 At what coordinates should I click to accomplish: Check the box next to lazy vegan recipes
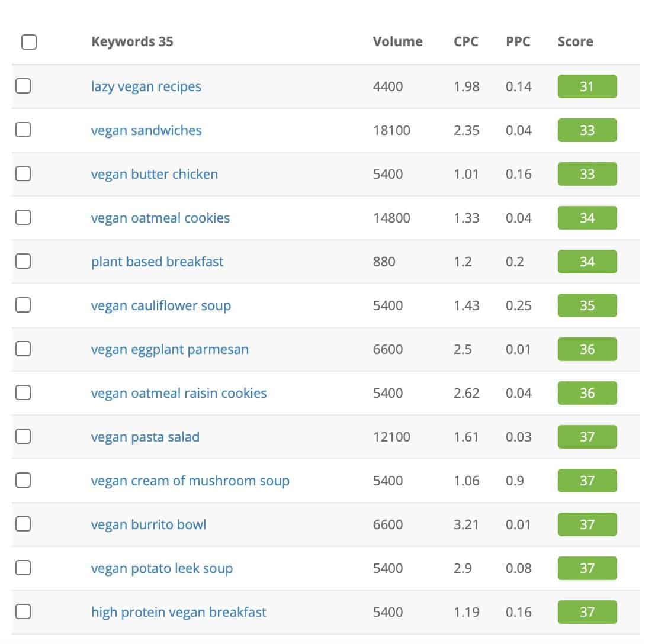tap(23, 86)
